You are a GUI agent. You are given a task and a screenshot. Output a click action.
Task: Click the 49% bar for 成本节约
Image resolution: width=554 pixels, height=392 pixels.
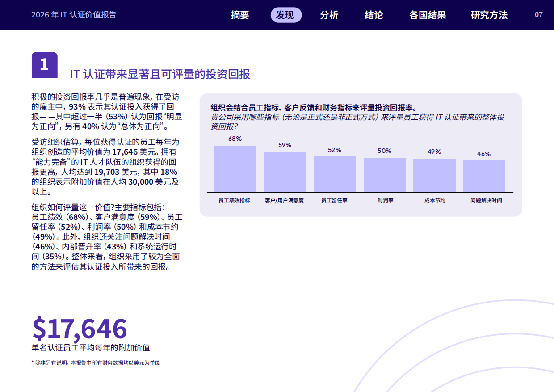[434, 175]
